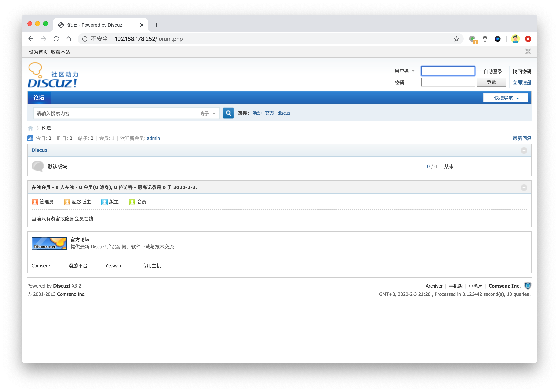Screen dimensions: 559x392
Task: Collapse the Discuz! category section
Action: (x=524, y=150)
